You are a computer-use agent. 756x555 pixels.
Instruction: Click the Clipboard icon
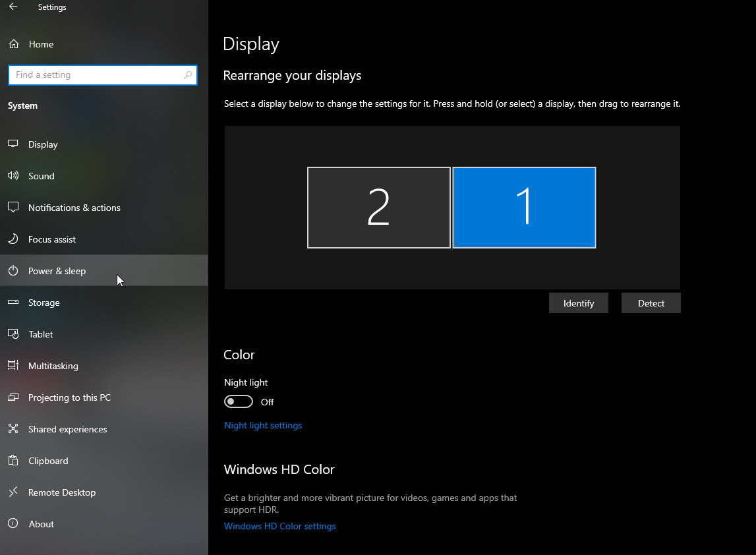point(13,460)
